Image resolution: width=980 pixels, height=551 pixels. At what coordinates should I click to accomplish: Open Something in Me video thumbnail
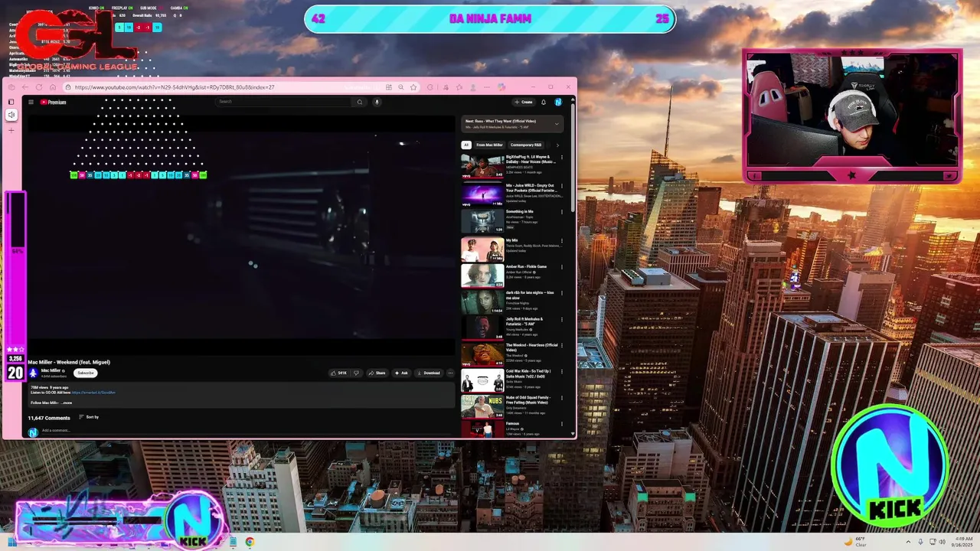tap(482, 221)
